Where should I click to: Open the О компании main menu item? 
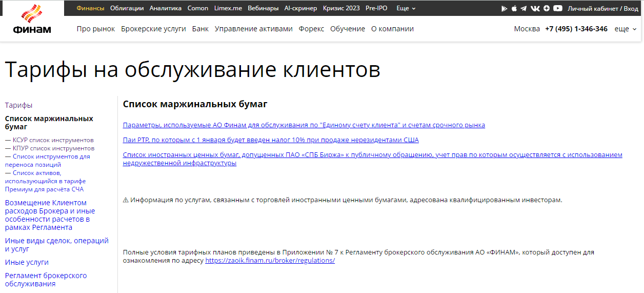tap(392, 29)
